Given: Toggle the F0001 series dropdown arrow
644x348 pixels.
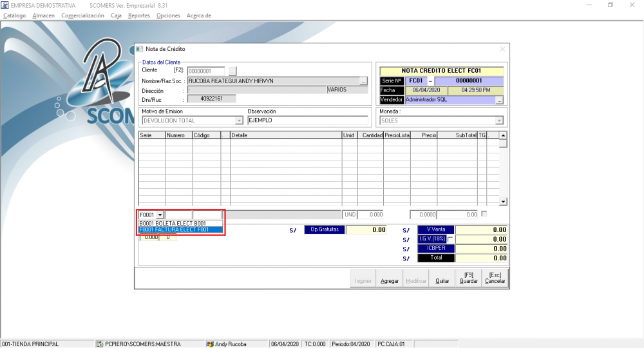Looking at the screenshot, I should click(x=160, y=215).
